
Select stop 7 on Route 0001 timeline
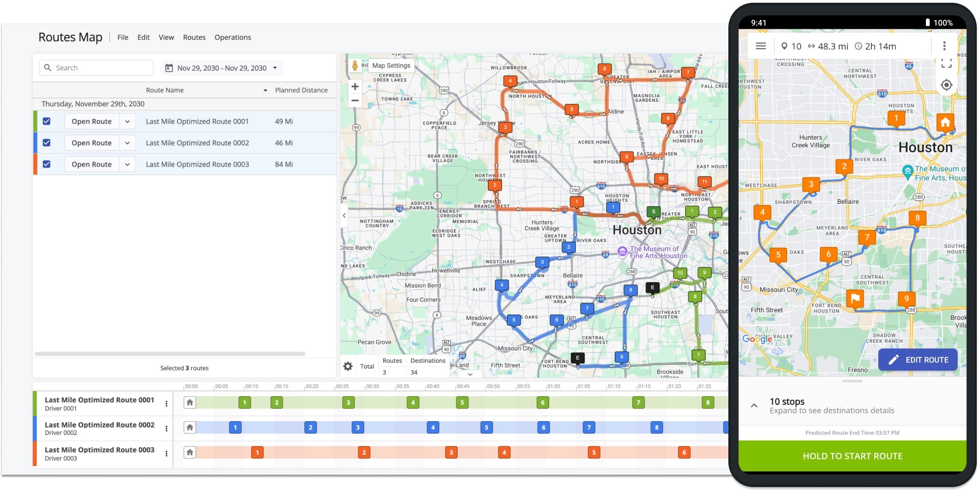click(638, 403)
